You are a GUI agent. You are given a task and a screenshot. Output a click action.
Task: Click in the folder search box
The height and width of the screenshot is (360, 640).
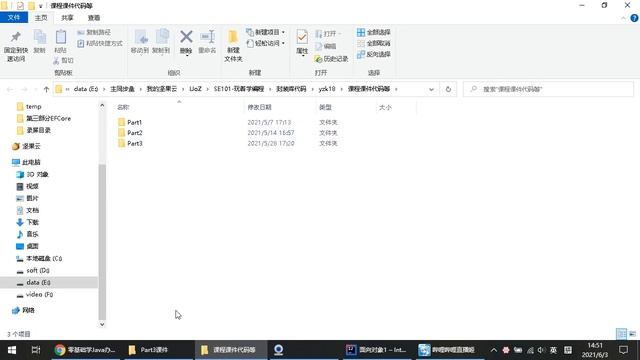click(549, 89)
